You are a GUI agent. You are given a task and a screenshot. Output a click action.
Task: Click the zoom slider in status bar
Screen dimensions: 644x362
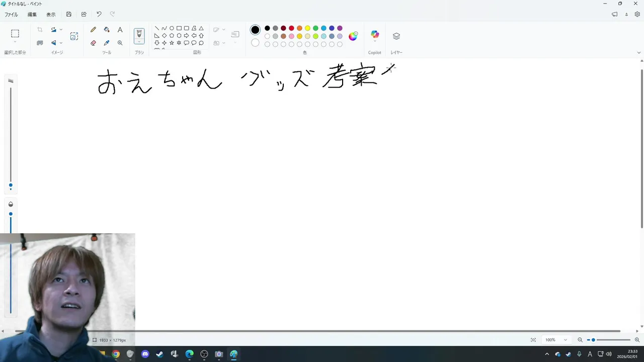[x=608, y=340]
